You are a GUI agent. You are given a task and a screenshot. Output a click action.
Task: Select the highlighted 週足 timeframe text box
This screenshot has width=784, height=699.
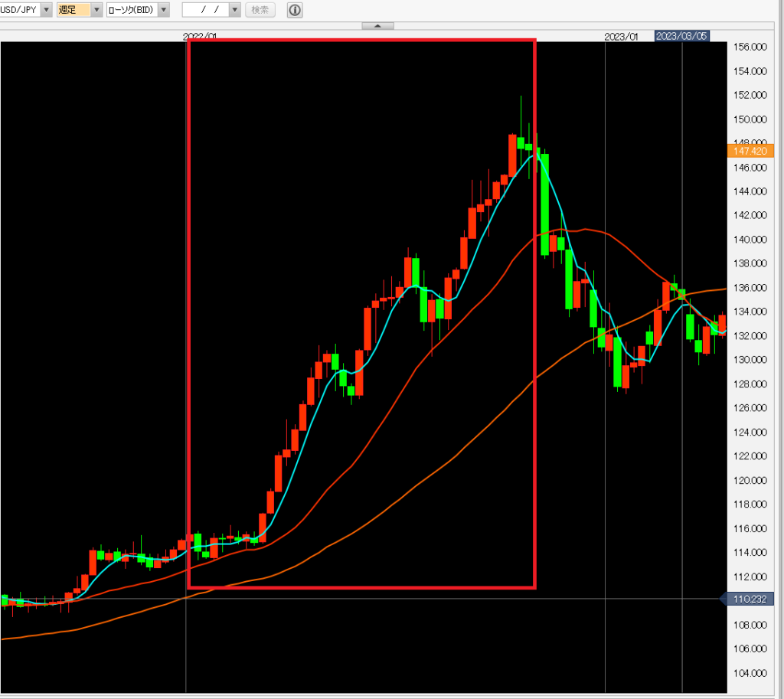tap(73, 10)
